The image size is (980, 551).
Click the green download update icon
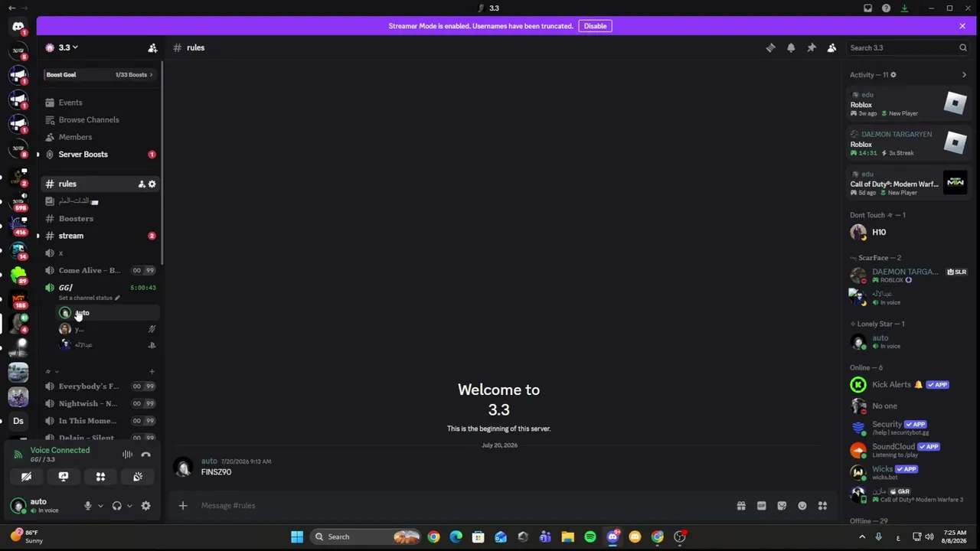[904, 8]
